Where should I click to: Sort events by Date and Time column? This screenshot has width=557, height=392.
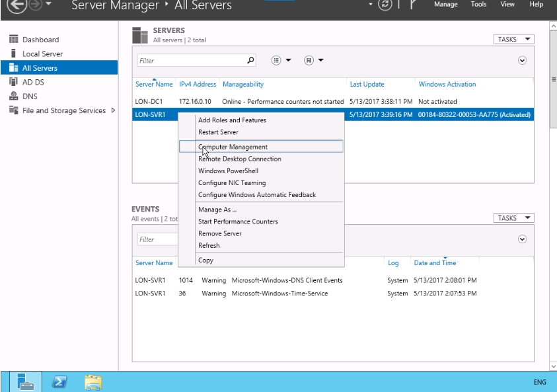point(435,263)
